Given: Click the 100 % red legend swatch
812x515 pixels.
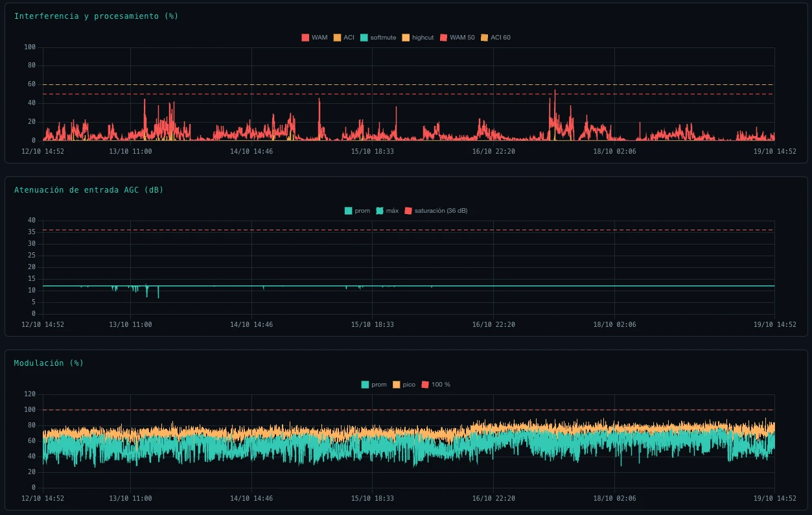Looking at the screenshot, I should (x=425, y=385).
